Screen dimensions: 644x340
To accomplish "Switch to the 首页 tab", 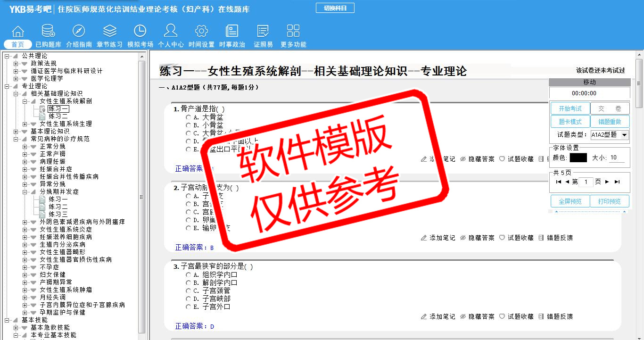I will coord(18,44).
